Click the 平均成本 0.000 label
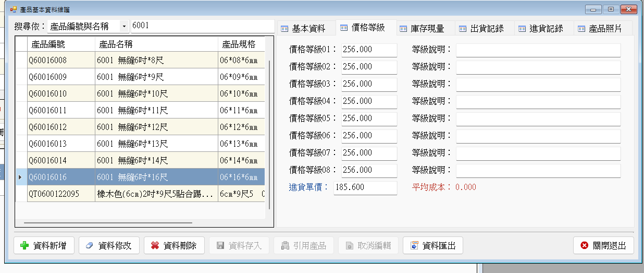The height and width of the screenshot is (273, 644). click(444, 187)
